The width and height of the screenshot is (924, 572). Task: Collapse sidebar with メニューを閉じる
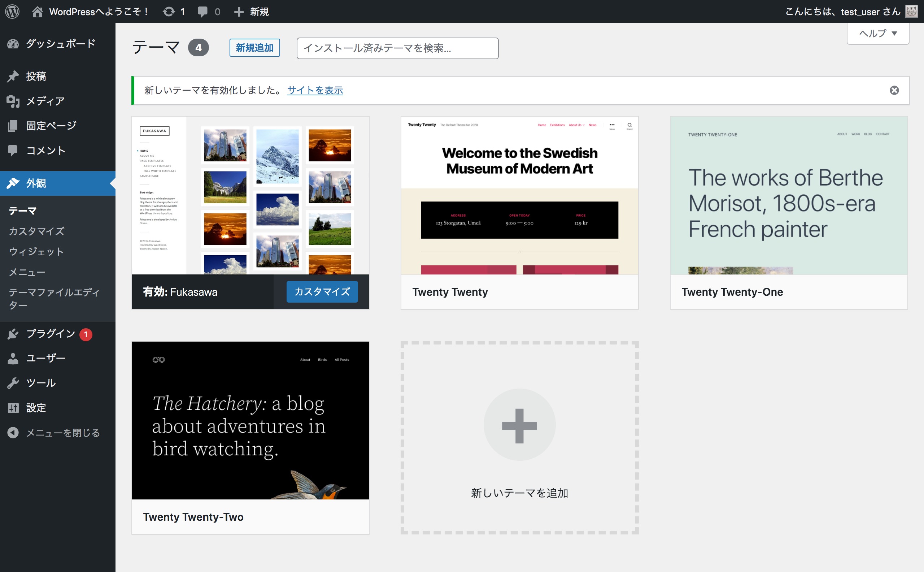pyautogui.click(x=62, y=433)
